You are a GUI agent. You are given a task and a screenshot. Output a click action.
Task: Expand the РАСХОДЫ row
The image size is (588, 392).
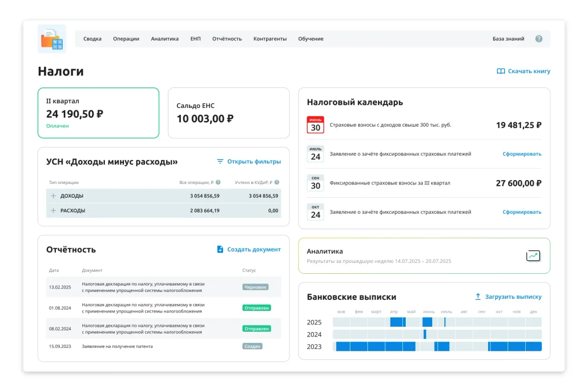pos(53,210)
